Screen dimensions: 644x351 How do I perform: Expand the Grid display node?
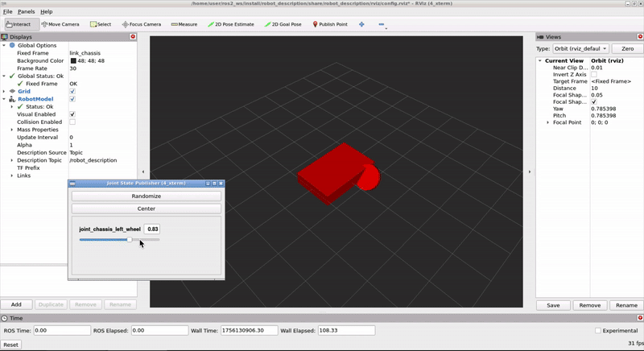[x=4, y=91]
